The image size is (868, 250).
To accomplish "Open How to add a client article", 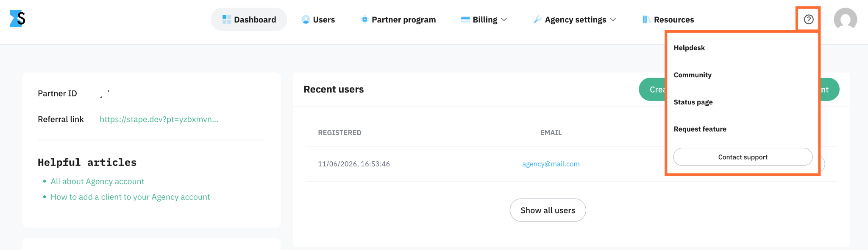I will [130, 197].
